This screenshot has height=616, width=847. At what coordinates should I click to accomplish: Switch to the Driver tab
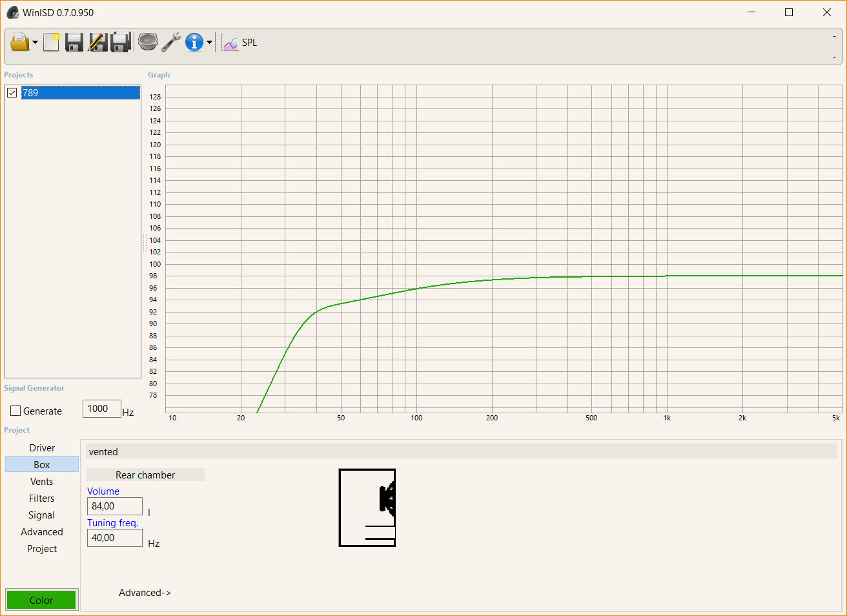(42, 448)
